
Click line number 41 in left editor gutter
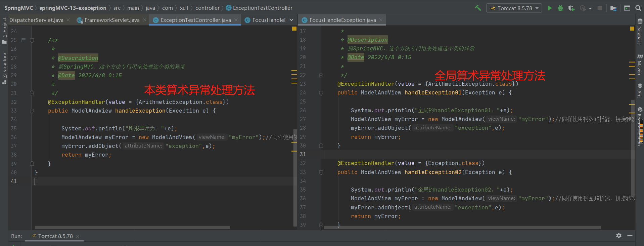tap(14, 181)
